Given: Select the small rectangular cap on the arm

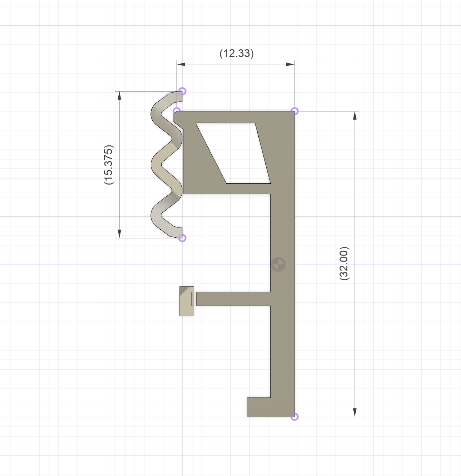Looking at the screenshot, I should tap(187, 301).
